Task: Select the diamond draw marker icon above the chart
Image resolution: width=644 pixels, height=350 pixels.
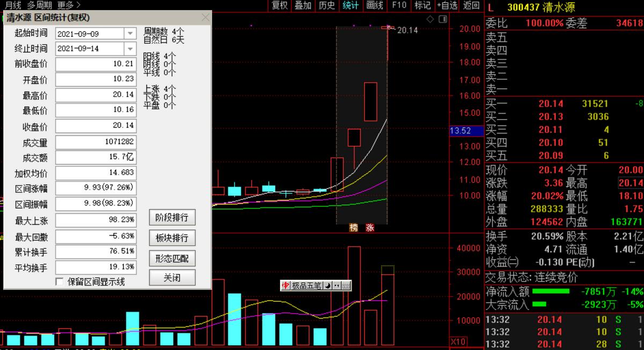Action: coord(430,19)
